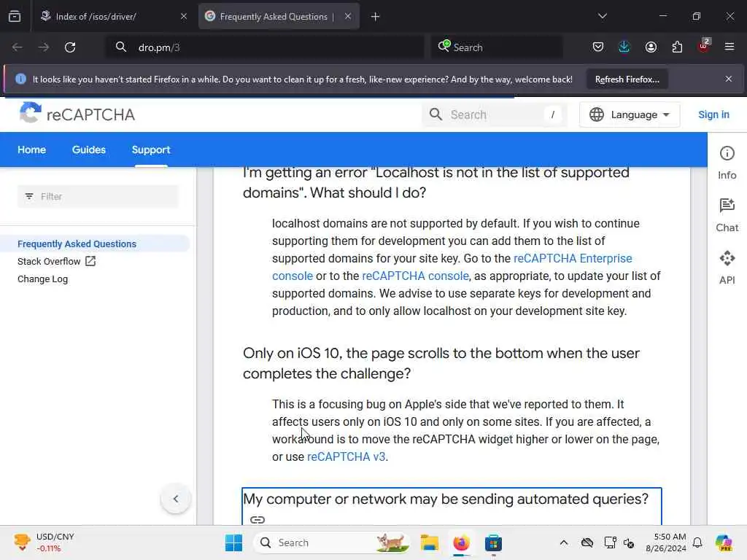
Task: Open the API side panel
Action: [x=727, y=268]
